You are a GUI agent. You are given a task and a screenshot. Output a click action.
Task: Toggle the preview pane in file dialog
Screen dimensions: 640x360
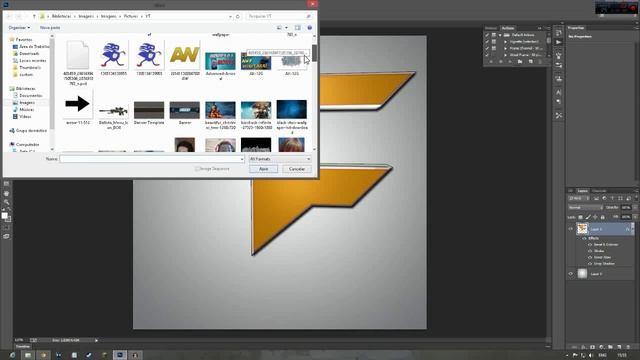(298, 27)
